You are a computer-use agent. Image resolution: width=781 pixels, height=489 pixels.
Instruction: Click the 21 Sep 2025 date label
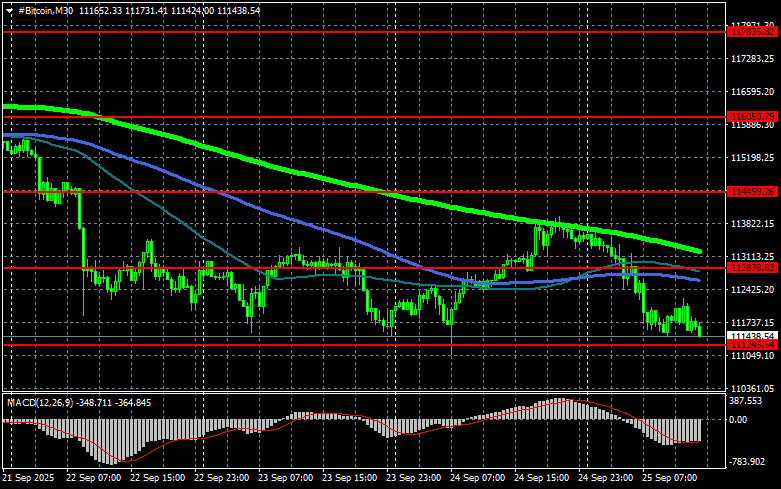point(28,478)
